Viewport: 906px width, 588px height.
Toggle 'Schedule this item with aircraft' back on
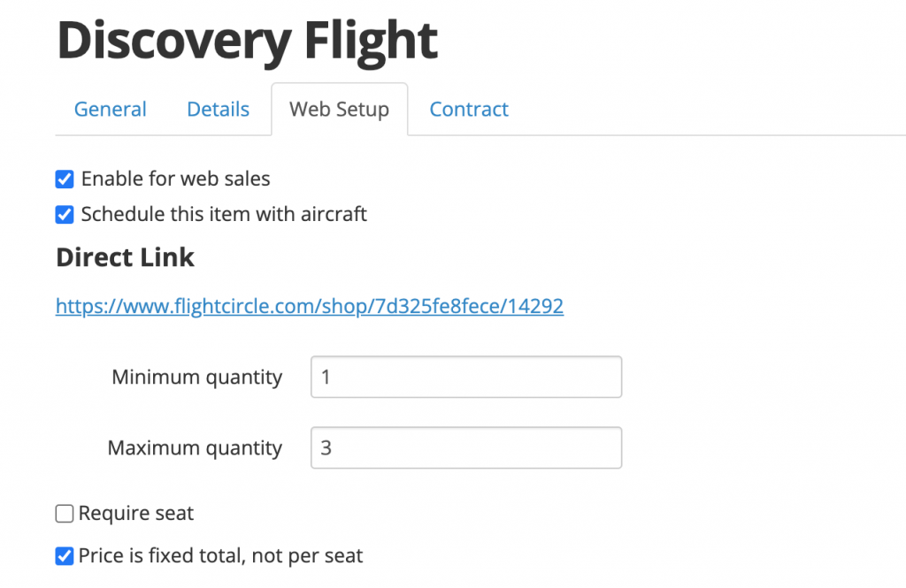click(x=64, y=214)
